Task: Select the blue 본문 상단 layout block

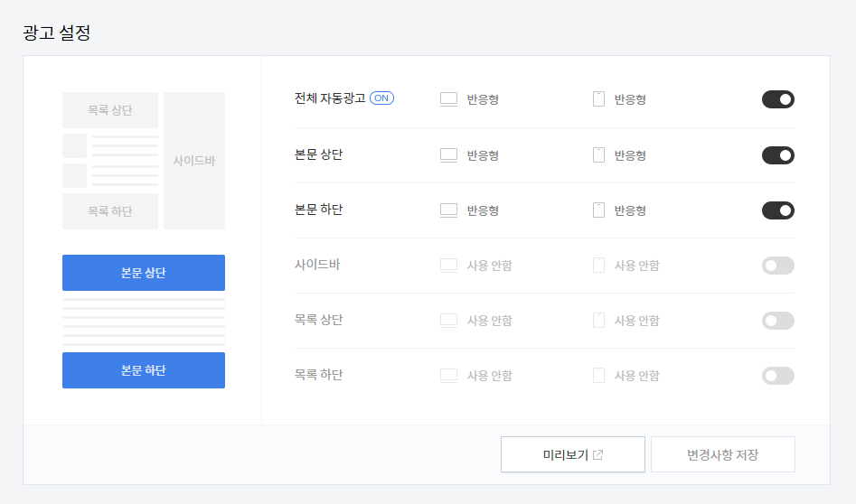Action: coord(144,273)
